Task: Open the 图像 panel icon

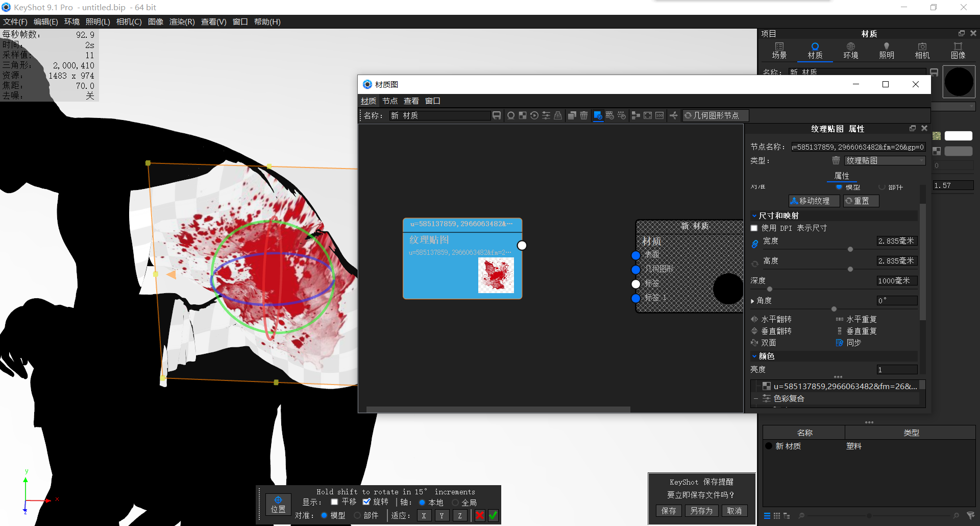Action: pyautogui.click(x=959, y=50)
